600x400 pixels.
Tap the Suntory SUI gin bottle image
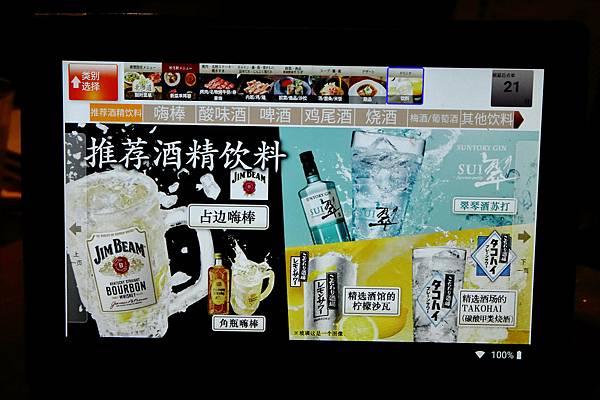click(322, 198)
